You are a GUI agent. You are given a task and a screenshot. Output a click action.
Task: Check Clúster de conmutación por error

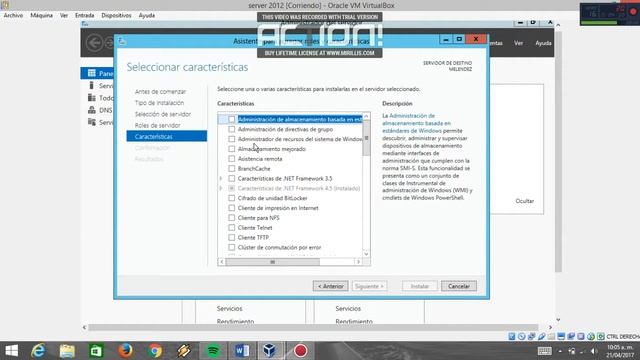pyautogui.click(x=231, y=247)
